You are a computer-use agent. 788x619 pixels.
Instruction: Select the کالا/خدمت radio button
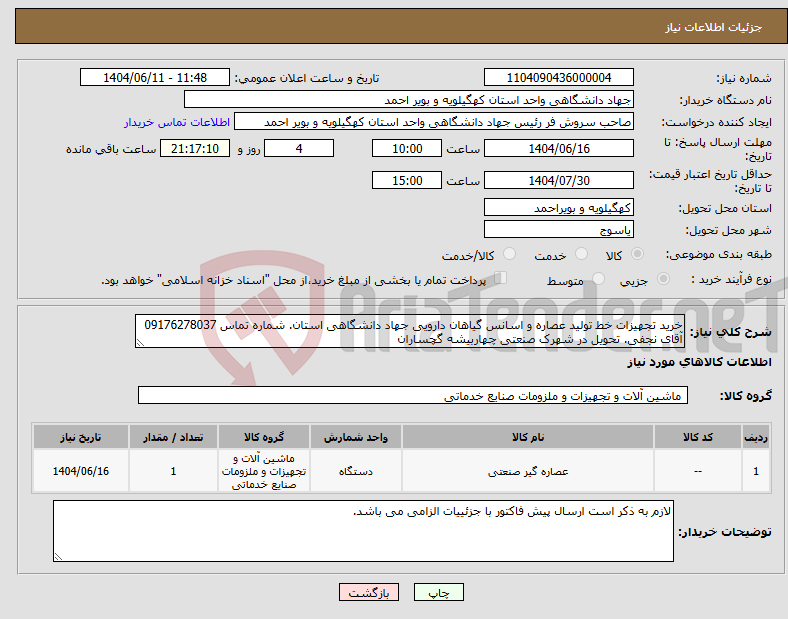[510, 254]
